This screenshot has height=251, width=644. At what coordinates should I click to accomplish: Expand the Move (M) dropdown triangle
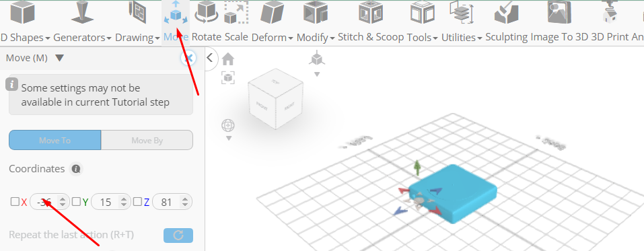[x=59, y=59]
